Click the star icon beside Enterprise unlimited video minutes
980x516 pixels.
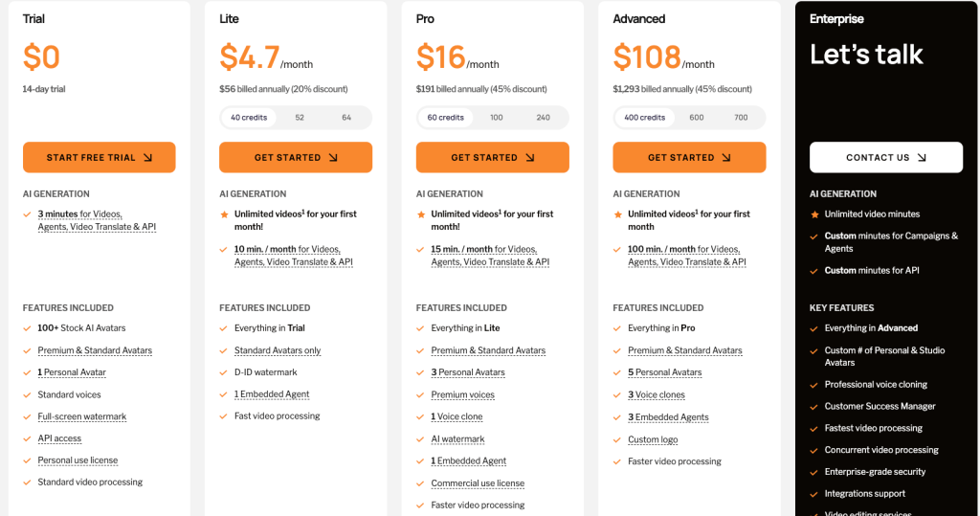tap(814, 214)
